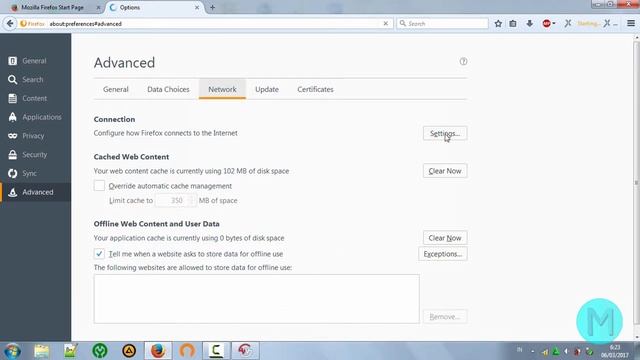This screenshot has height=360, width=640.
Task: Open the Downloads arrow in the toolbar
Action: pos(529,24)
